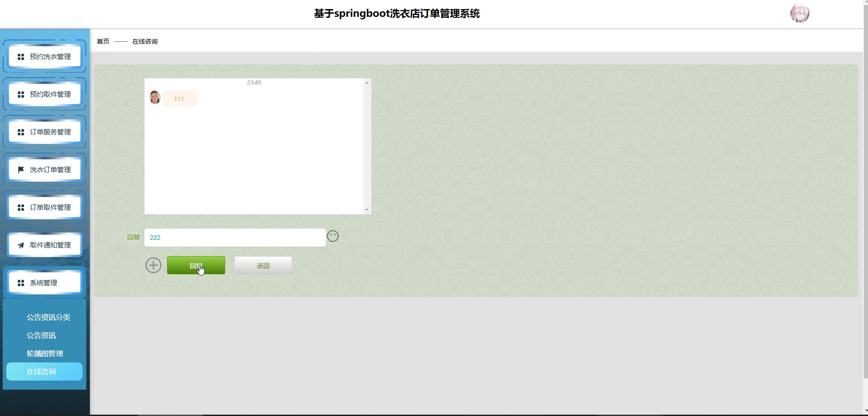Click the grid icon beside 订单取件管理
Viewport: 868px width, 416px height.
21,208
